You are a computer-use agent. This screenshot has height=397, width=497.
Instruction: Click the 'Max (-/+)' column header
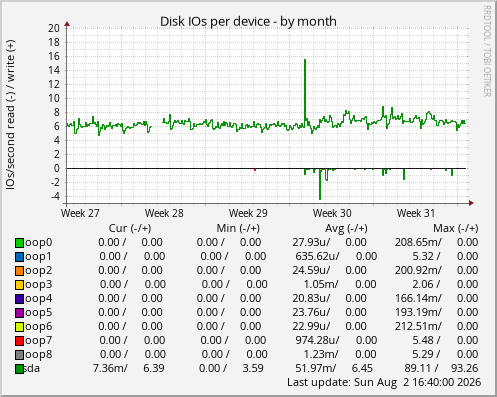[456, 228]
